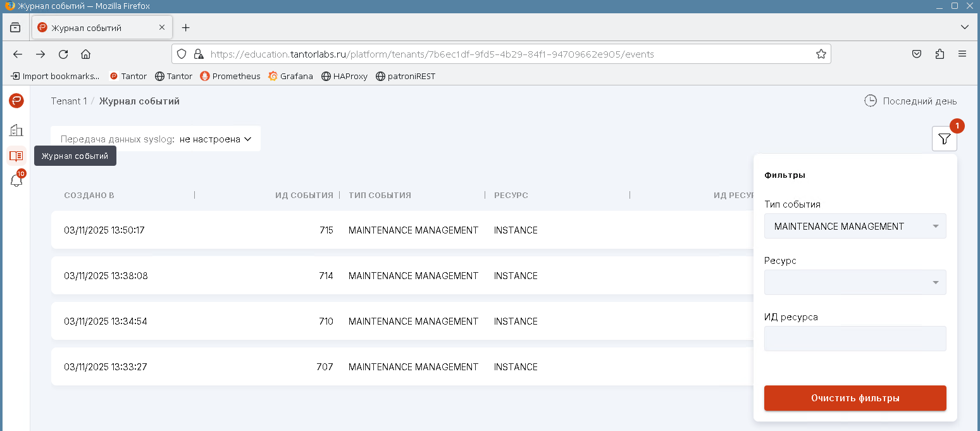Open Firefox extensions puzzle icon

point(940,54)
